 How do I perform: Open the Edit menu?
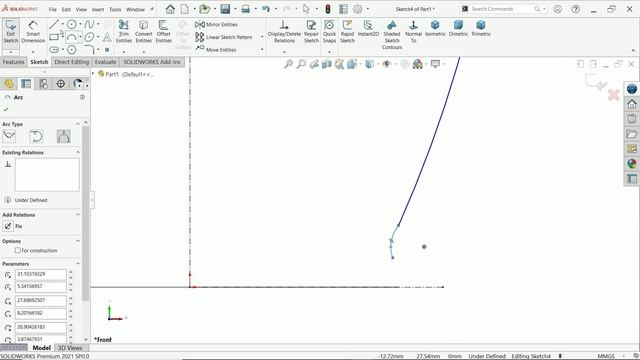pyautogui.click(x=66, y=9)
